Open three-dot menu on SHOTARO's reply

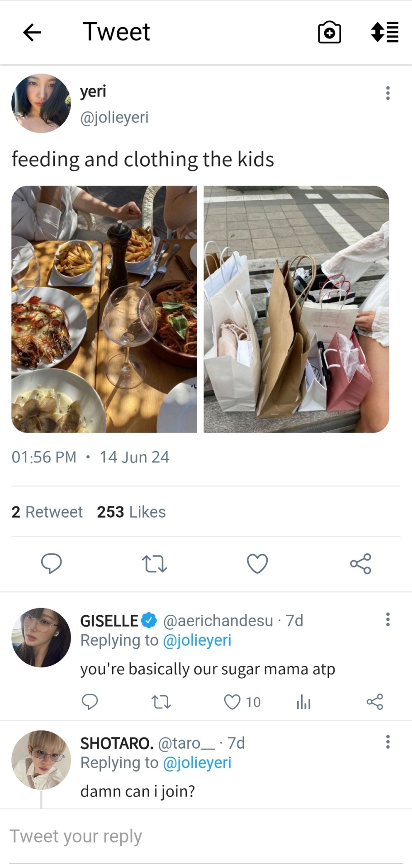(388, 742)
